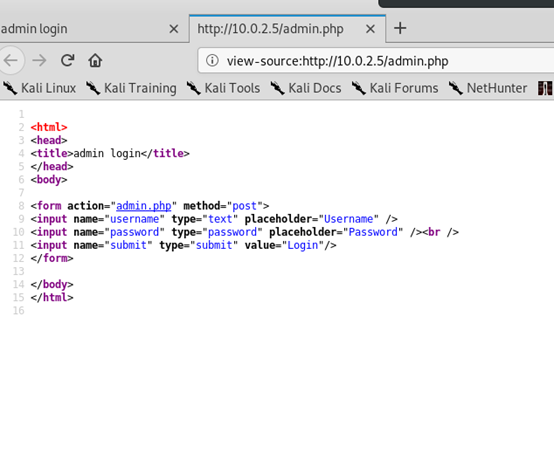
Task: Show site information for the address
Action: coord(212,60)
